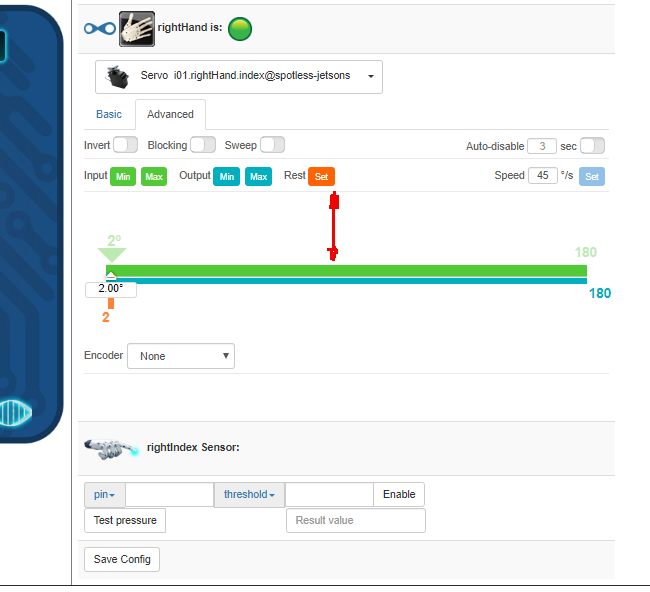Toggle the Auto-disable switch
Image resolution: width=650 pixels, height=592 pixels.
(x=592, y=146)
